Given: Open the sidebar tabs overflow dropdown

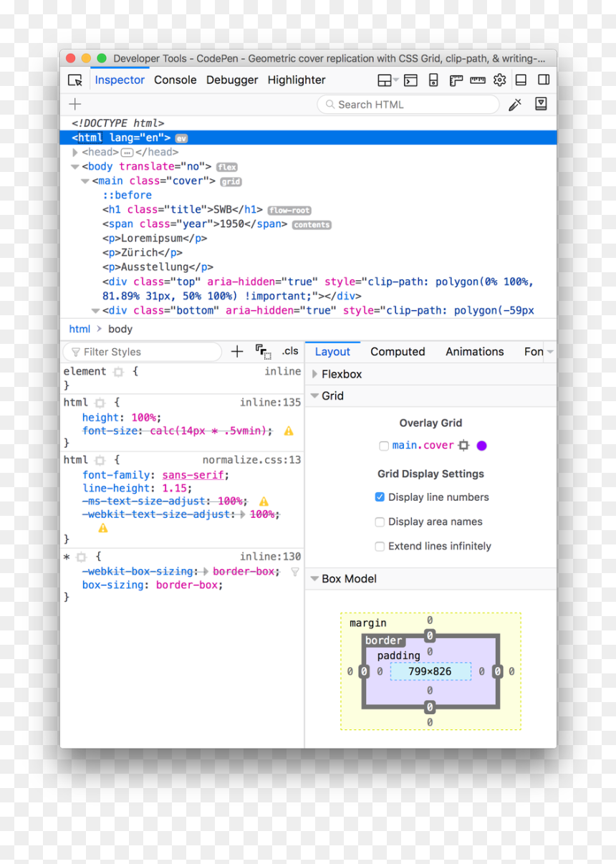Looking at the screenshot, I should (550, 352).
